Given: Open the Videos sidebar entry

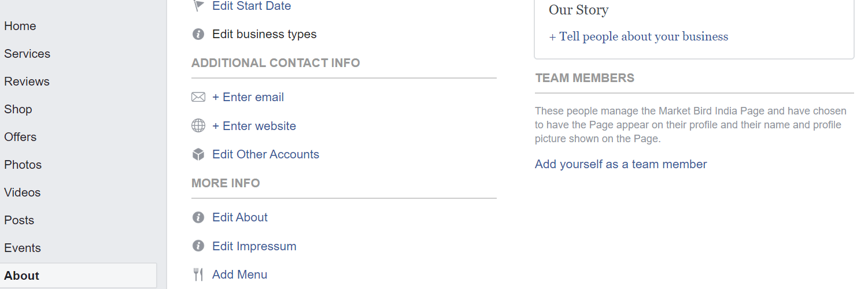Looking at the screenshot, I should click(23, 192).
